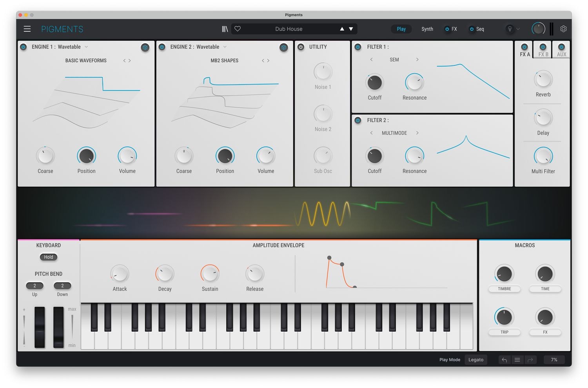Image resolution: width=588 pixels, height=388 pixels.
Task: Switch to next Filter 2 type after Multimode
Action: [417, 133]
